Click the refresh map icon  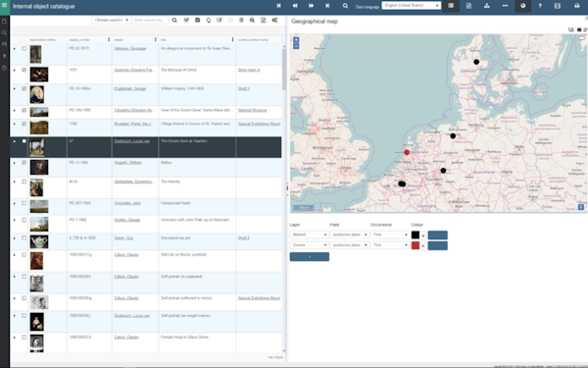585,29
